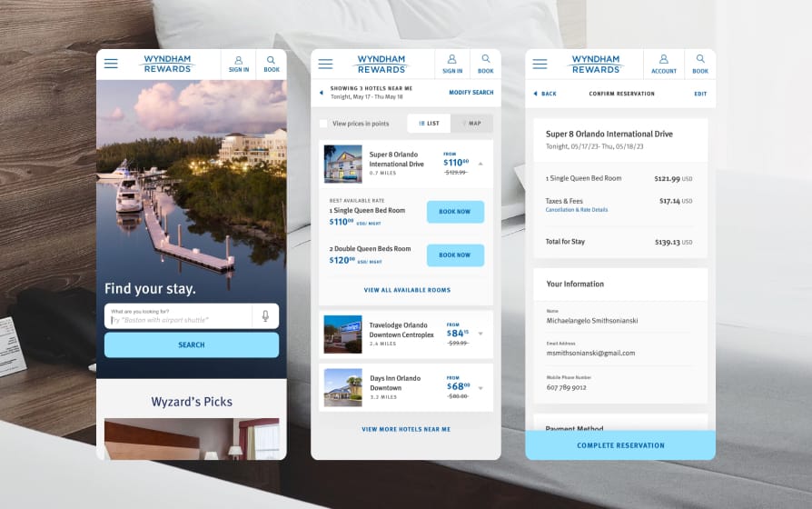Book the Single Queen Bed Room
This screenshot has height=509, width=812.
click(x=455, y=212)
